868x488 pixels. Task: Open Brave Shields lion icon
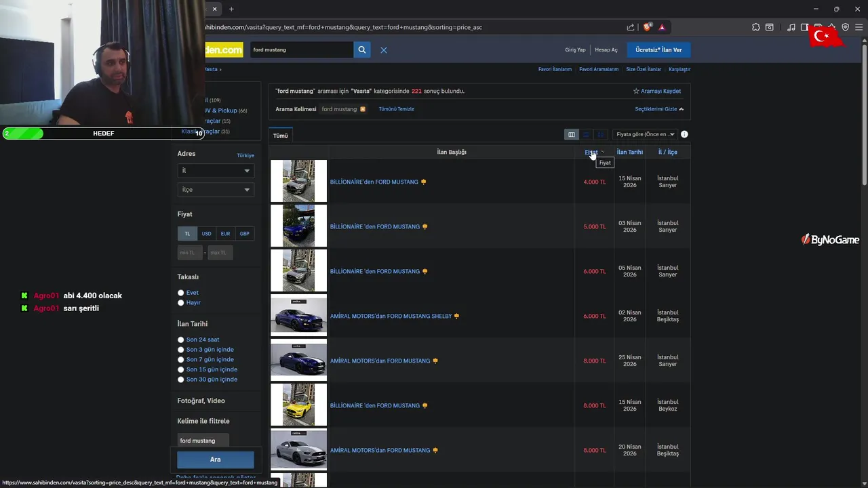coord(647,27)
